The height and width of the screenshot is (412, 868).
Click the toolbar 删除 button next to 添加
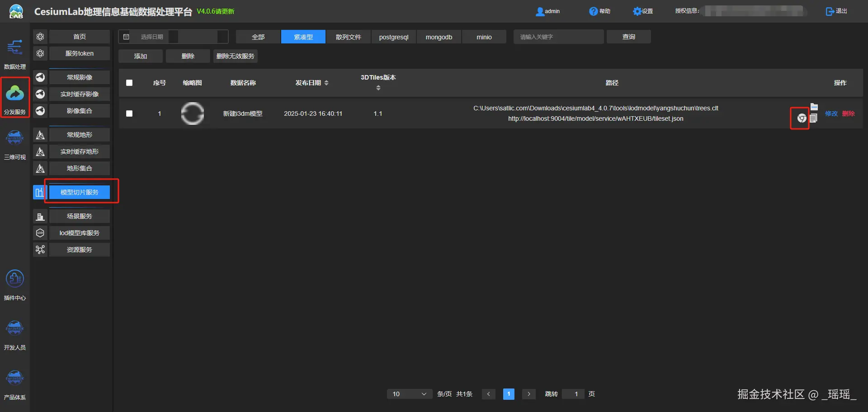coord(188,56)
